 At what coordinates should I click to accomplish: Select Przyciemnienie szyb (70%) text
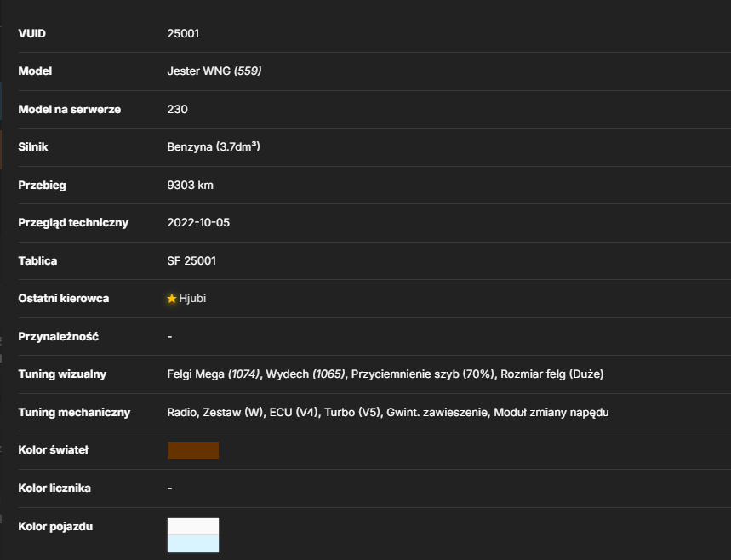click(x=423, y=374)
